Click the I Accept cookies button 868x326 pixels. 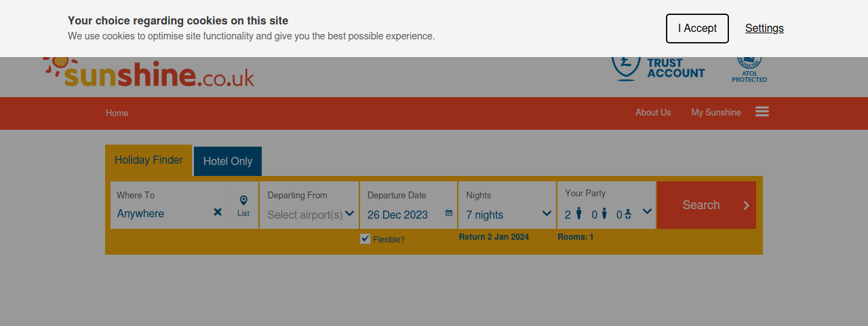(x=697, y=29)
